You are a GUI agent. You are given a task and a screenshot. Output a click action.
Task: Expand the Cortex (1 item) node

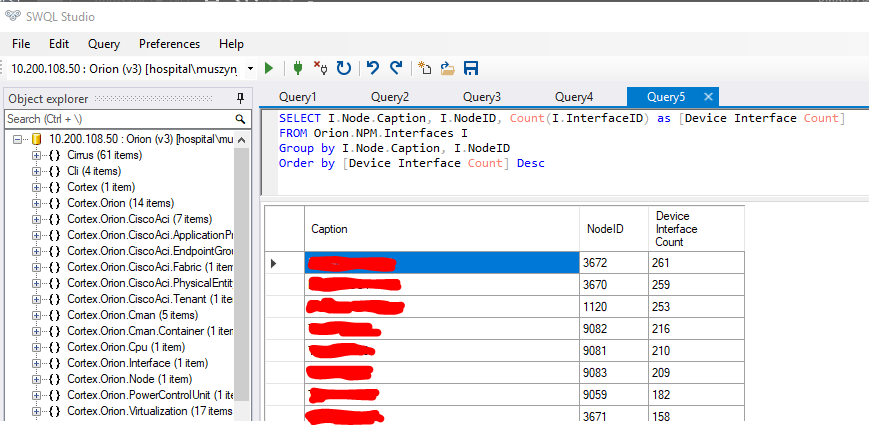pos(37,187)
